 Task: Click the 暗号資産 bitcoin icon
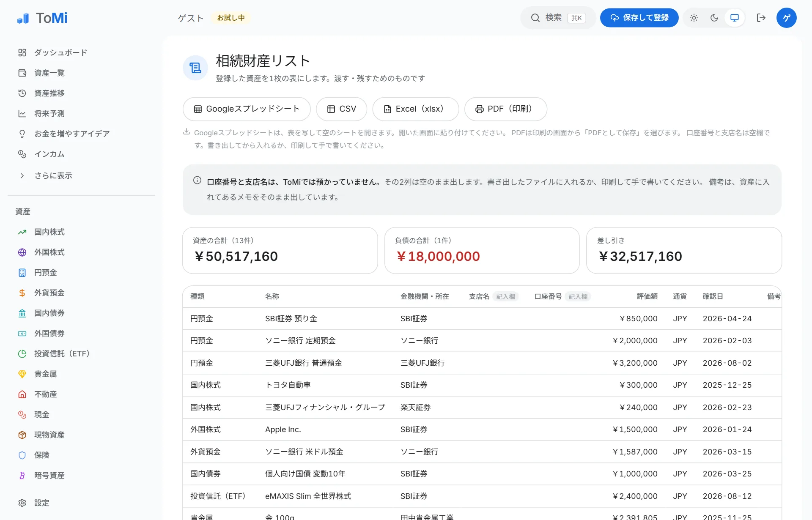point(22,475)
